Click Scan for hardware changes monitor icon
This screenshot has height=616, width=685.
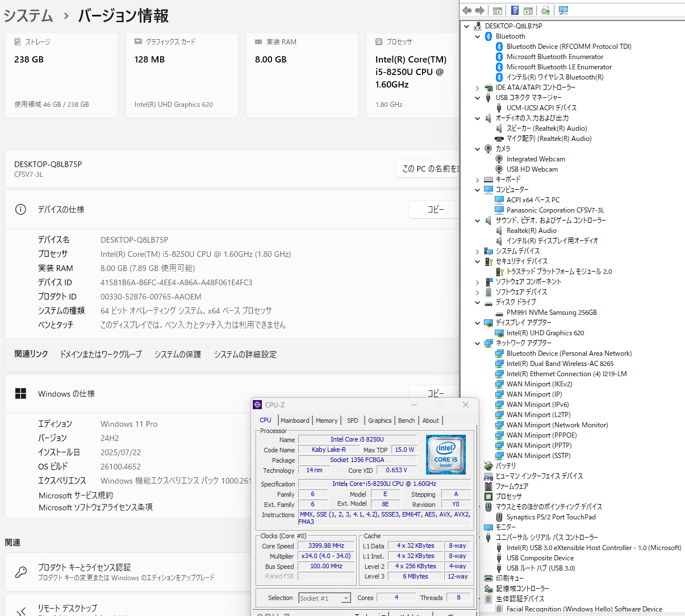pos(563,10)
